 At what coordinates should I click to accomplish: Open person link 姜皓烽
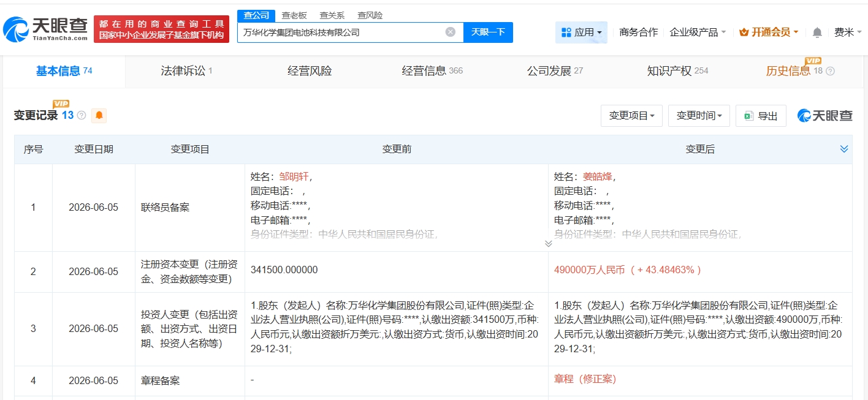click(598, 176)
